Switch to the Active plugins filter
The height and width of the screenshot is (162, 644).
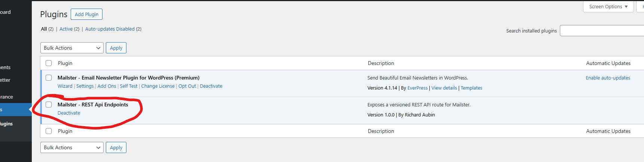(x=66, y=29)
